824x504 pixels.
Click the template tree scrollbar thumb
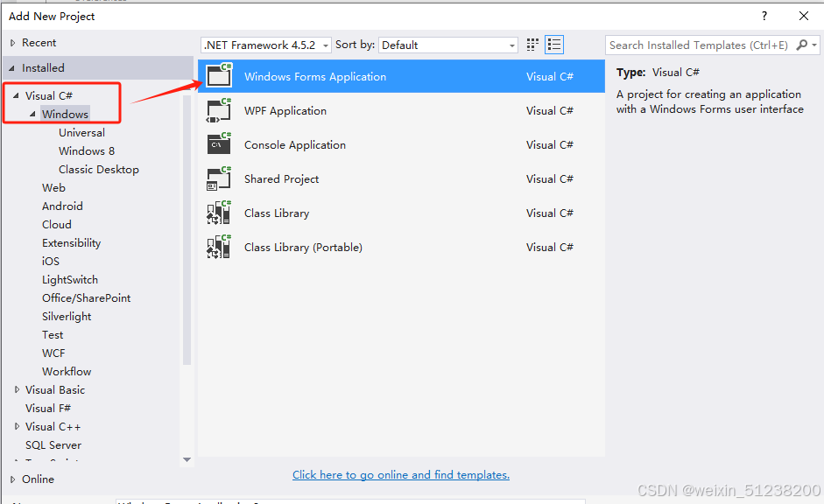(x=187, y=229)
